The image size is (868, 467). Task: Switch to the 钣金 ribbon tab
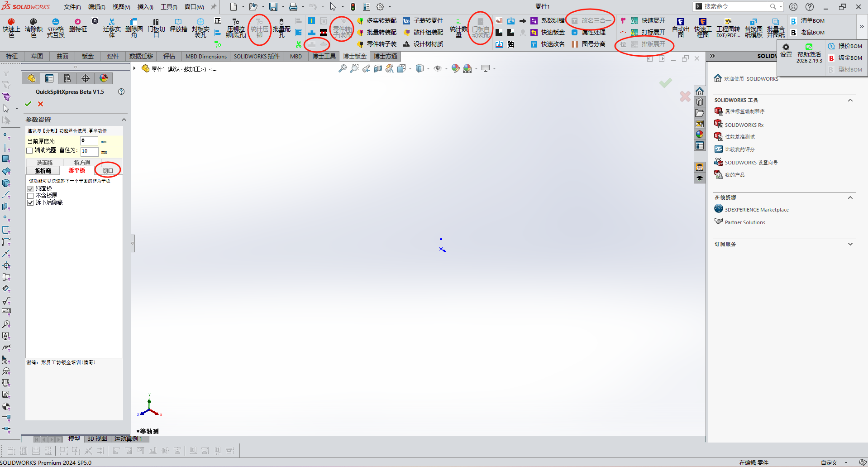88,57
